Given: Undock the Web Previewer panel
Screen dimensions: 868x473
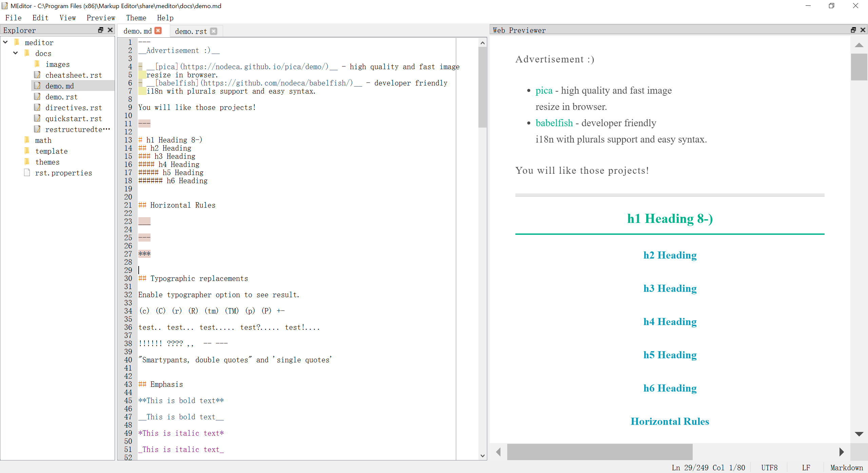Looking at the screenshot, I should click(x=853, y=30).
